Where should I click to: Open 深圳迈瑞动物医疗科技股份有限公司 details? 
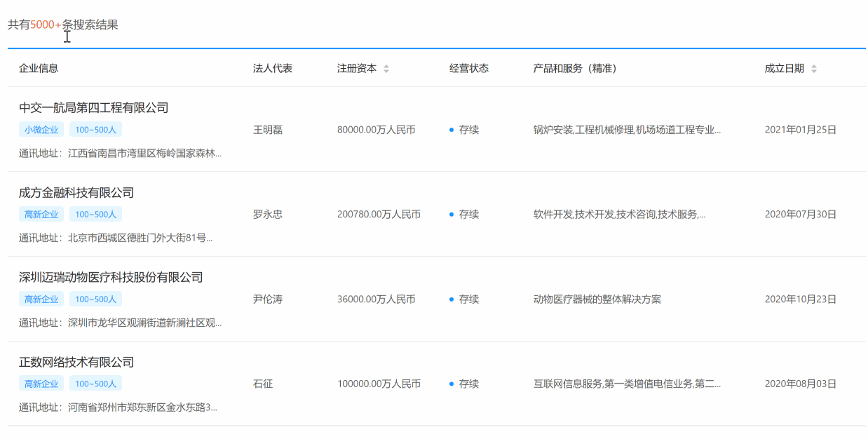[111, 278]
